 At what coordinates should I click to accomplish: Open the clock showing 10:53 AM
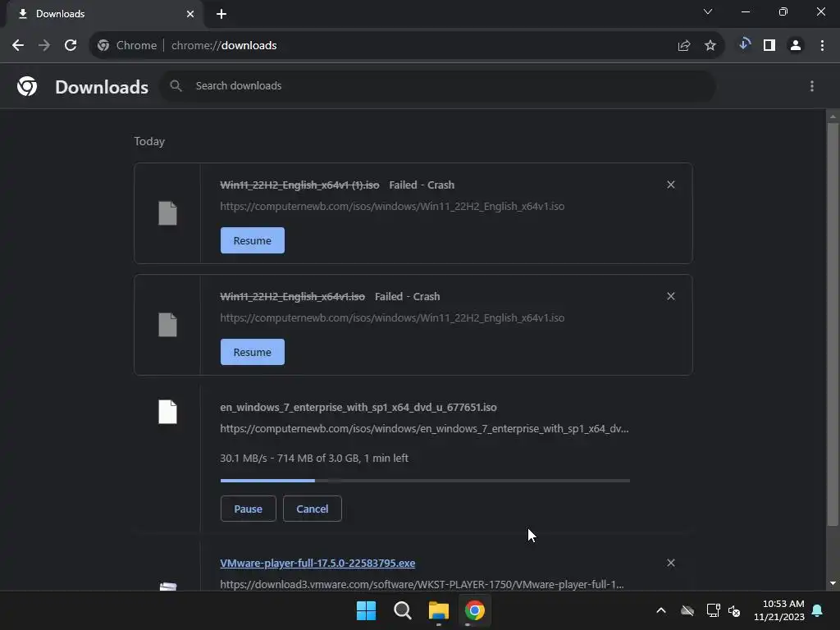click(779, 610)
